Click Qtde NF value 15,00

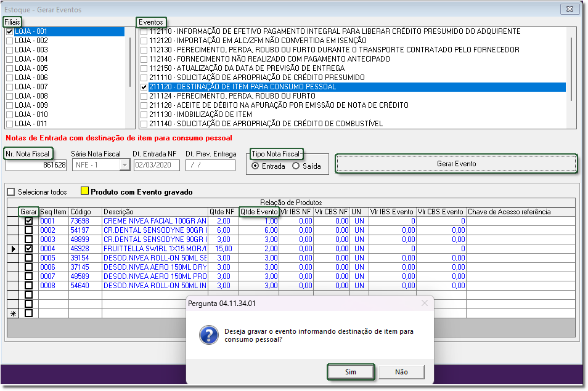coord(224,249)
